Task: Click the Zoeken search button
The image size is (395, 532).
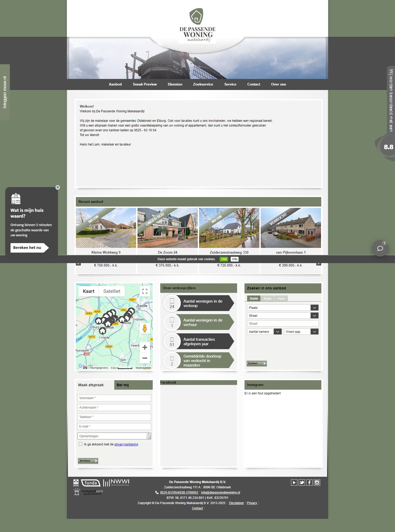Action: click(256, 363)
